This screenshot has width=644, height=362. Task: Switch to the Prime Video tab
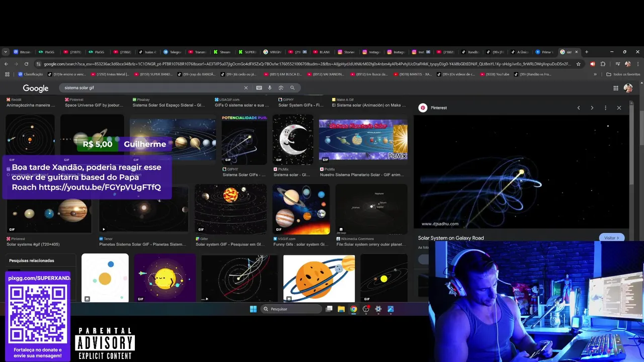(544, 52)
